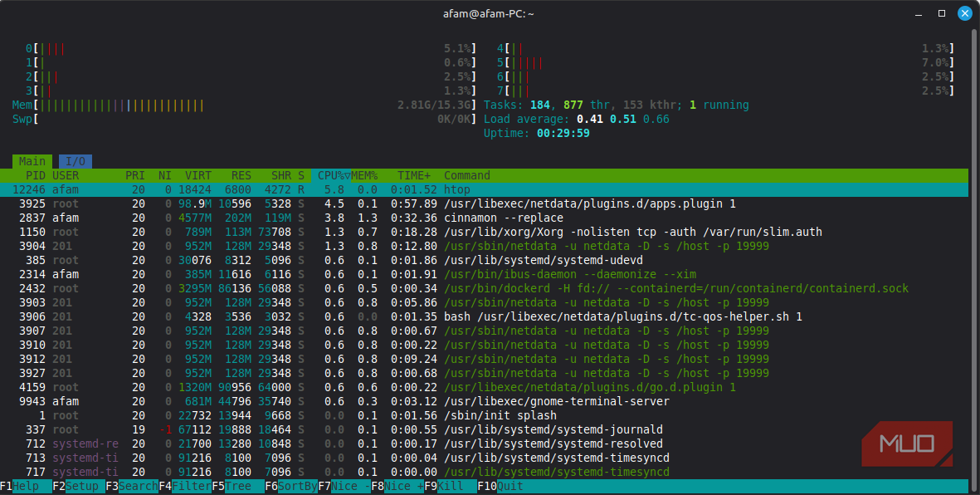
Task: Sort by the USER column header
Action: pos(66,176)
